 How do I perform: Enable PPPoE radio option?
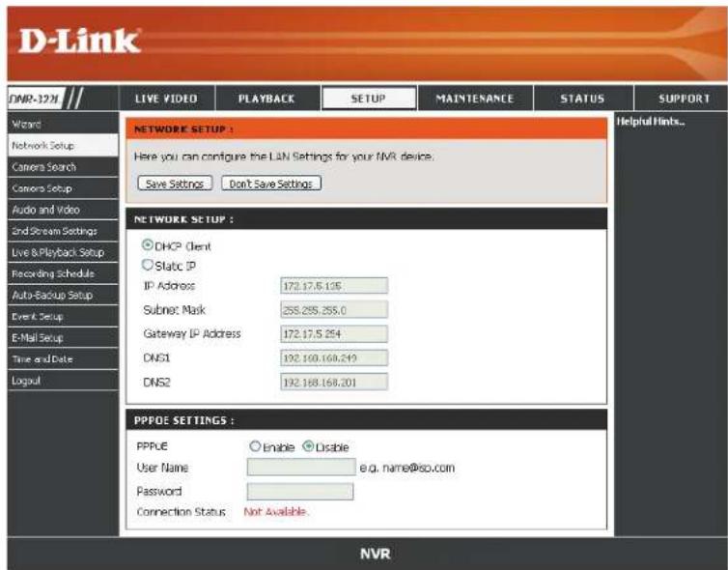pyautogui.click(x=255, y=446)
